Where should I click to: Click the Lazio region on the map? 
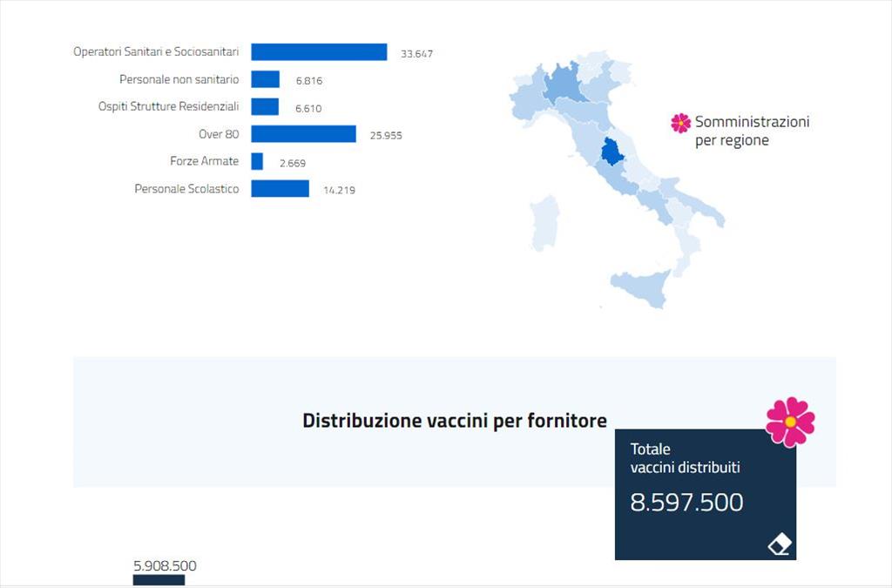(618, 178)
